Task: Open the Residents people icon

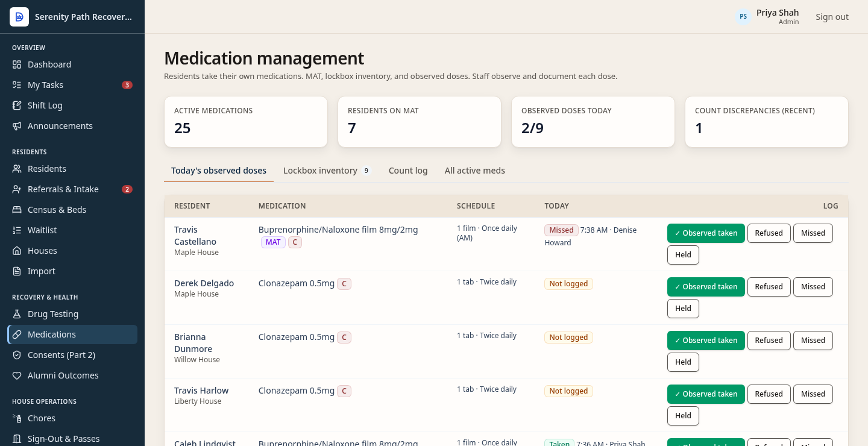Action: pyautogui.click(x=17, y=169)
